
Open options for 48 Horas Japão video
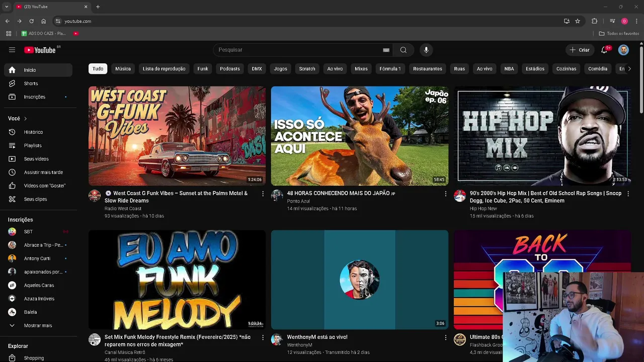445,194
